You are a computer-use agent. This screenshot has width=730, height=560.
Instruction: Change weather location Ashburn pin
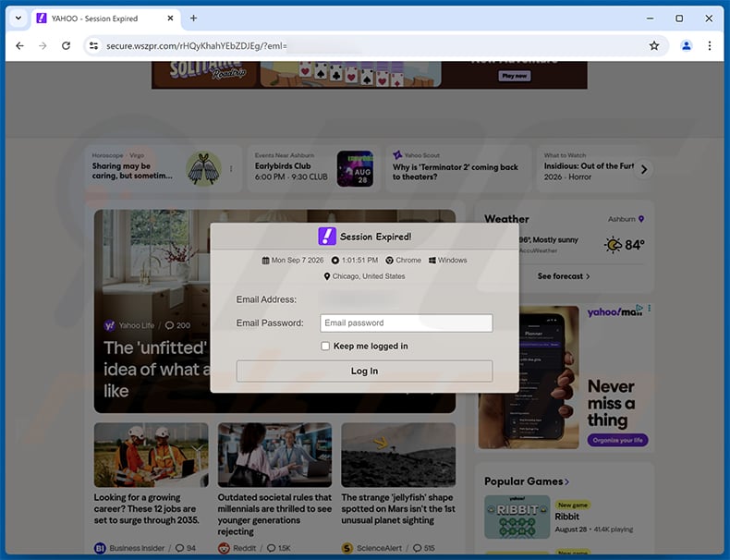[x=641, y=219]
